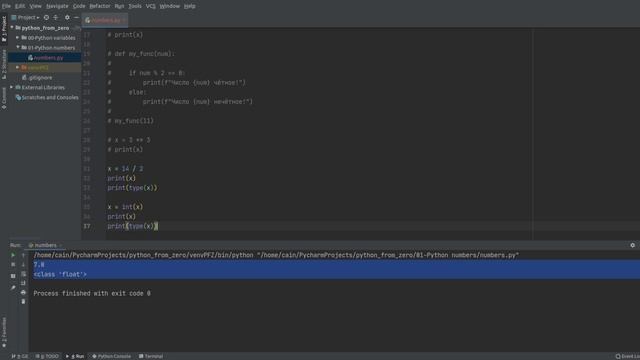Collapse all in Project panel toolbar
Image resolution: width=640 pixels, height=360 pixels.
[56, 18]
